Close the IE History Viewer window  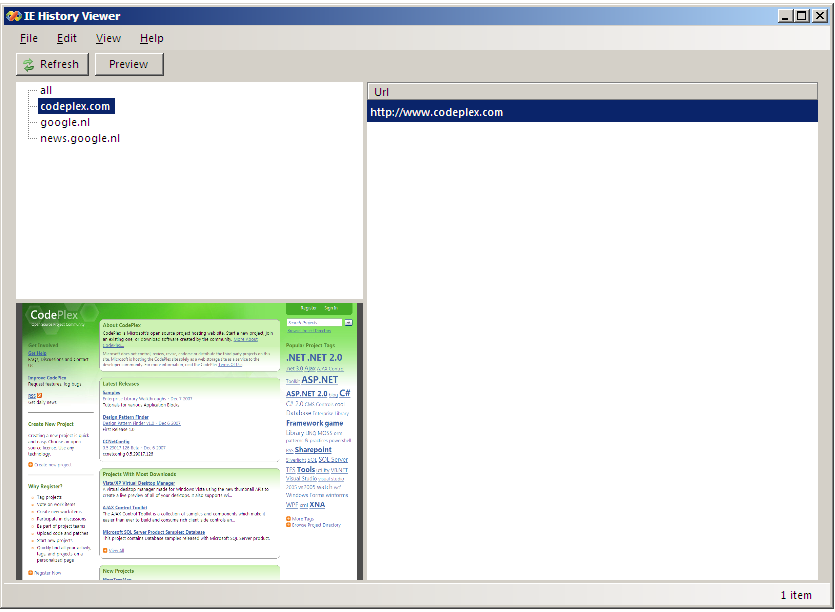820,16
